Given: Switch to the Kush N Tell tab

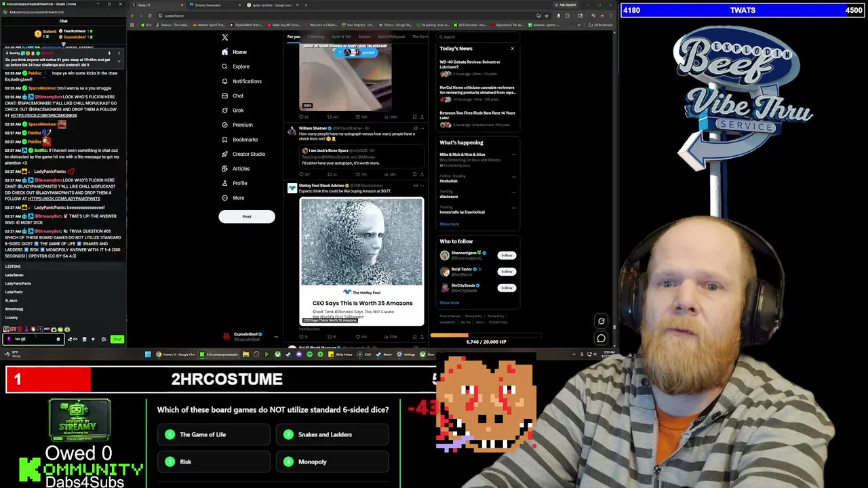Looking at the screenshot, I should pyautogui.click(x=341, y=37).
